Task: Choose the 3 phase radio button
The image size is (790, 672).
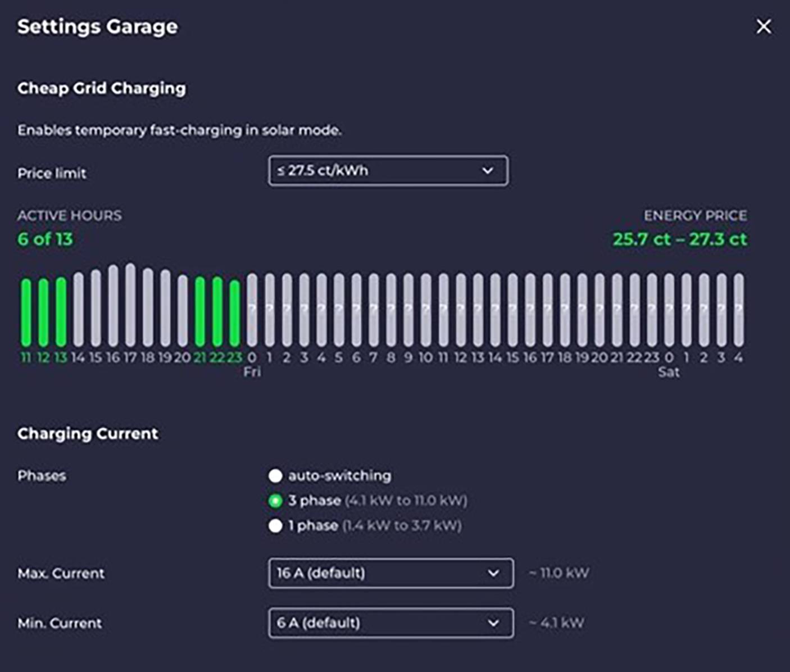Action: (275, 501)
